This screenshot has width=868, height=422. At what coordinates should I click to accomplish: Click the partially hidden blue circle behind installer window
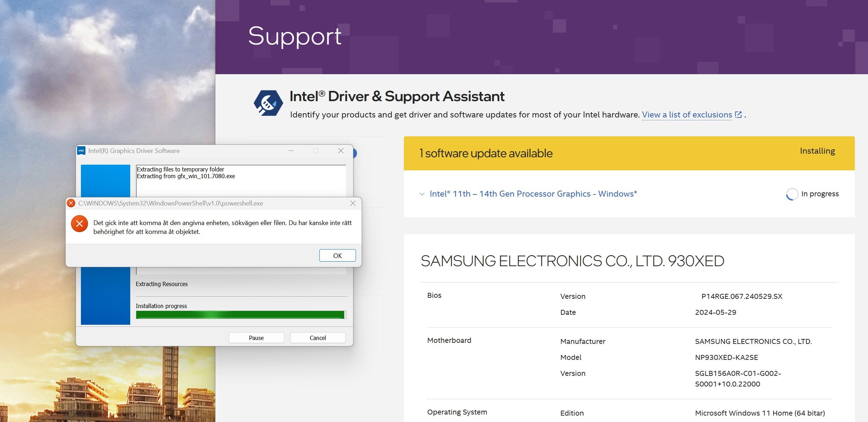coord(355,153)
